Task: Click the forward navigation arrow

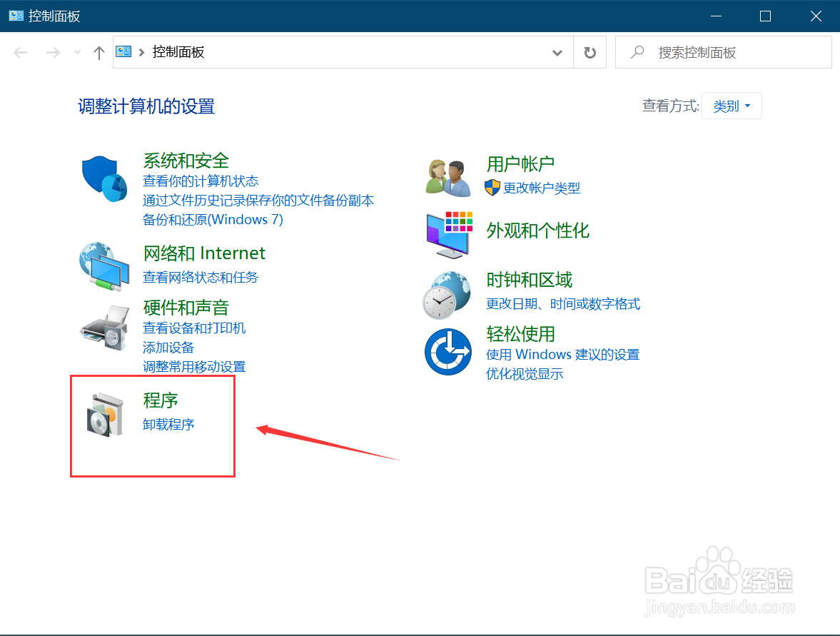Action: point(53,53)
